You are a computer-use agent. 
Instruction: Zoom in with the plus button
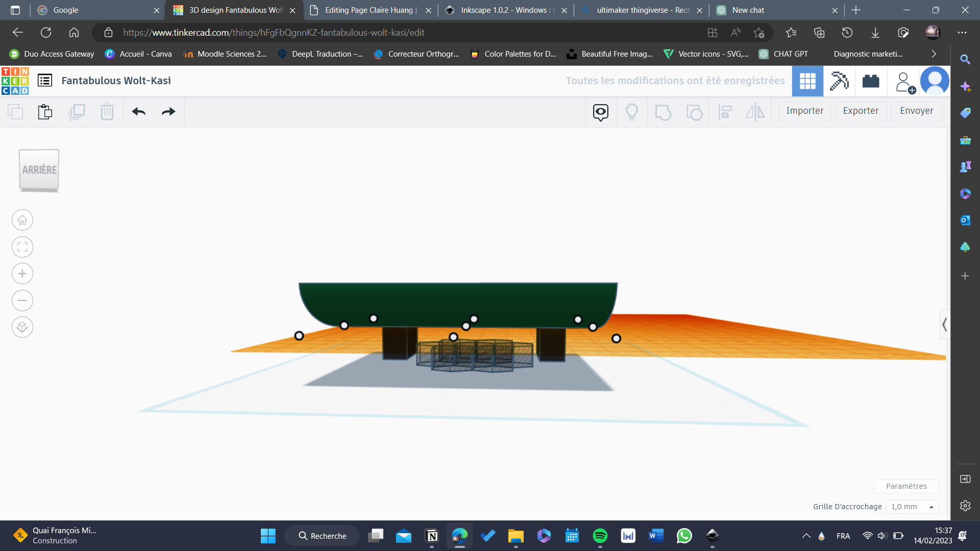click(22, 274)
